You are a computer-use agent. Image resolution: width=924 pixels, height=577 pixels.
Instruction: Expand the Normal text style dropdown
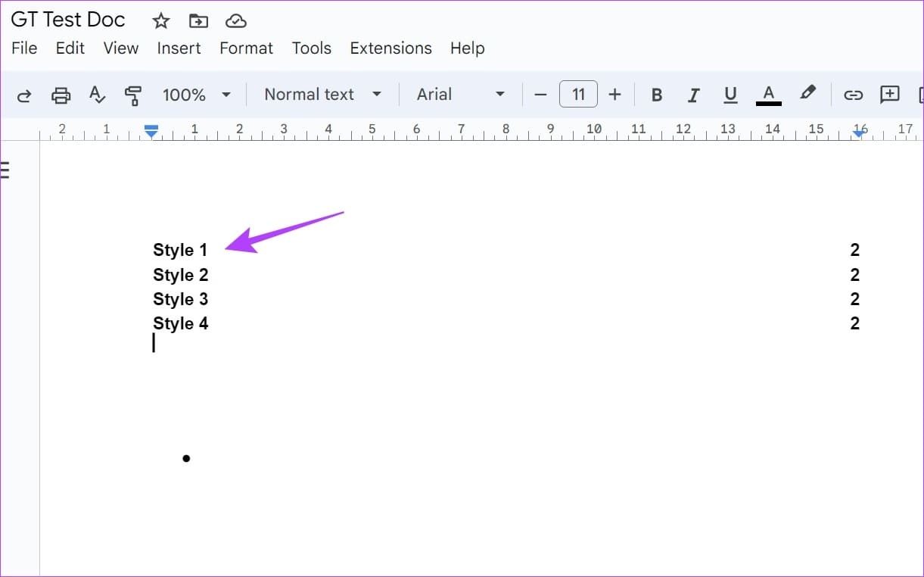tap(322, 95)
